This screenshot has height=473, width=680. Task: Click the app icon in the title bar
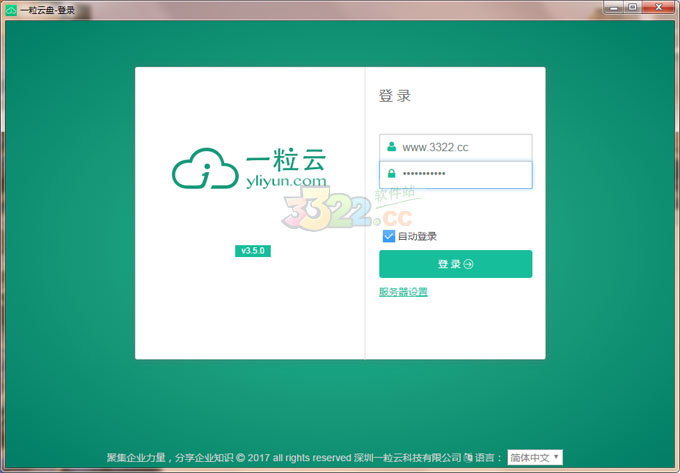(10, 9)
